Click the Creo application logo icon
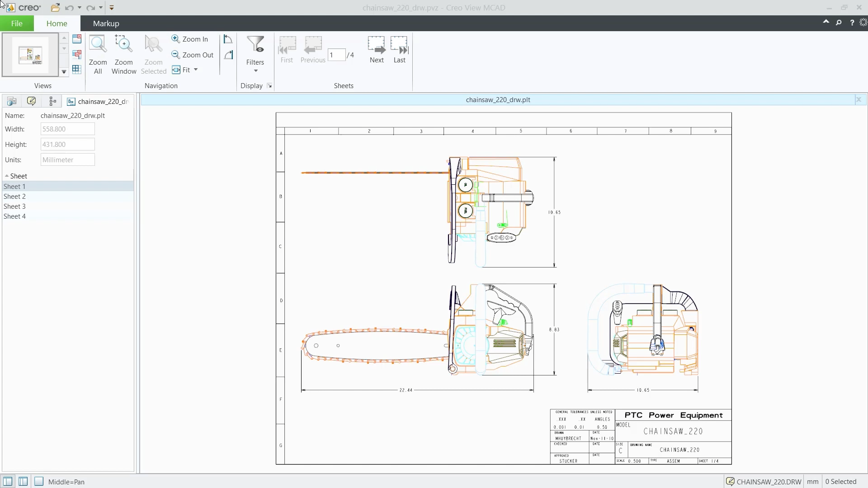Image resolution: width=868 pixels, height=488 pixels. 10,8
